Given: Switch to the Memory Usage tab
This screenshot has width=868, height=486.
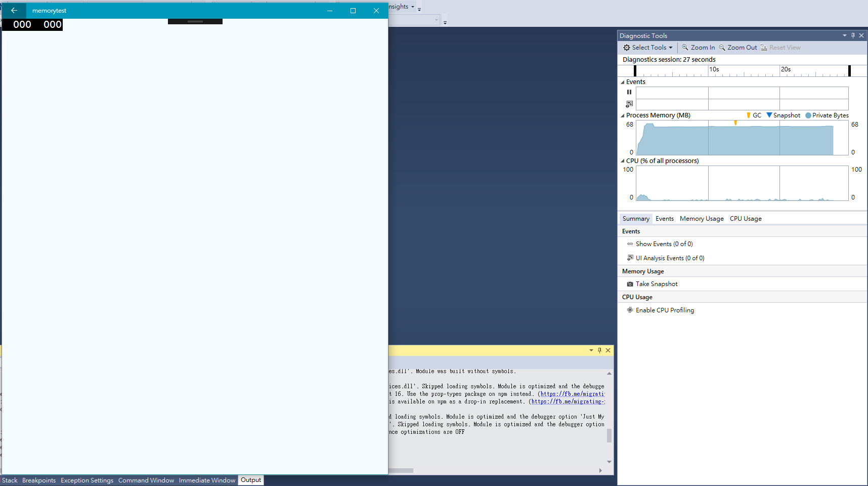Looking at the screenshot, I should tap(702, 218).
